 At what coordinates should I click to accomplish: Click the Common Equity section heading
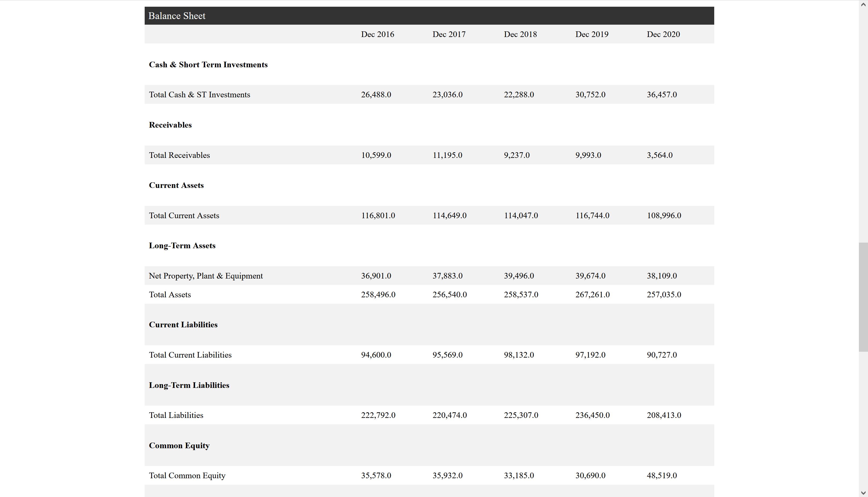[x=179, y=446]
